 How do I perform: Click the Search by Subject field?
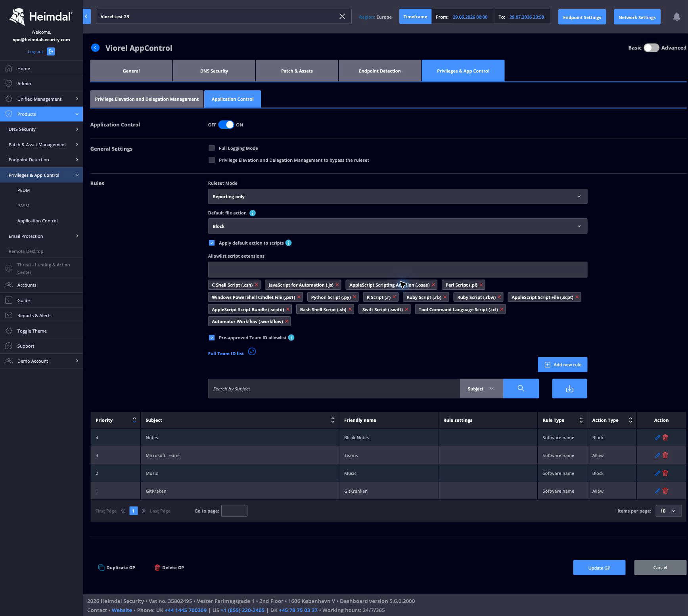click(334, 389)
